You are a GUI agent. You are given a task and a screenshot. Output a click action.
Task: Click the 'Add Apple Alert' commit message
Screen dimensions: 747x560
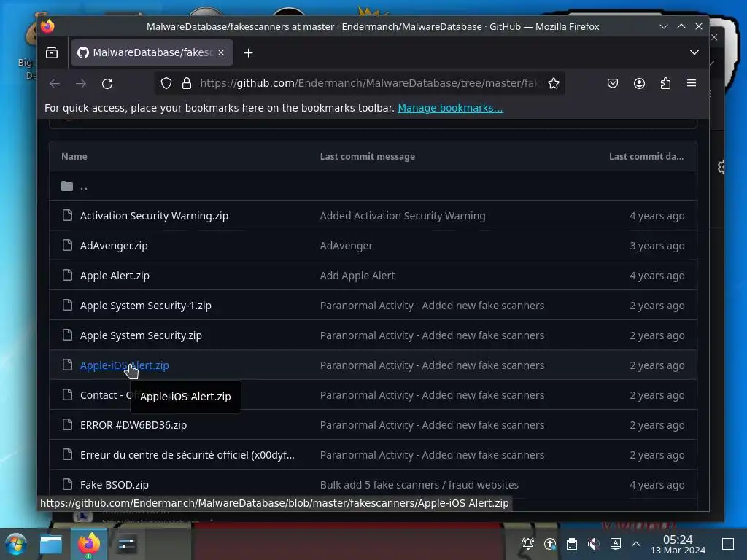click(x=357, y=276)
